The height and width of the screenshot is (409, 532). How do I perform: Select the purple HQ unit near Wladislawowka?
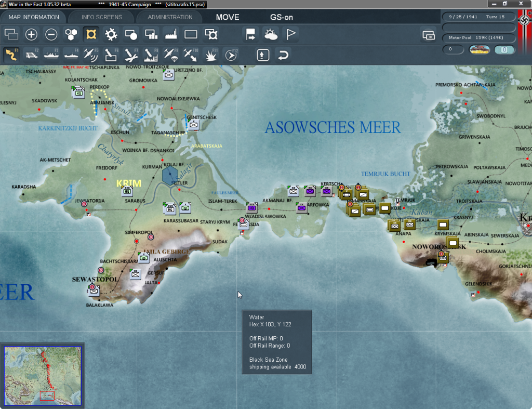click(x=252, y=207)
